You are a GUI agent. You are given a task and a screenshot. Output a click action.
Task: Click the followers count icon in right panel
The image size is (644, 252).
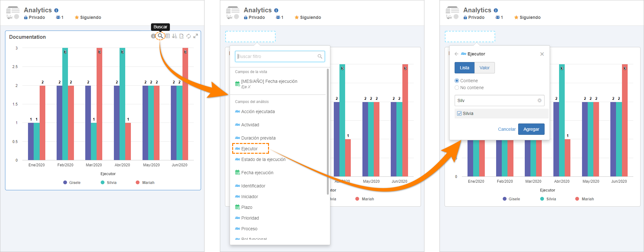499,17
